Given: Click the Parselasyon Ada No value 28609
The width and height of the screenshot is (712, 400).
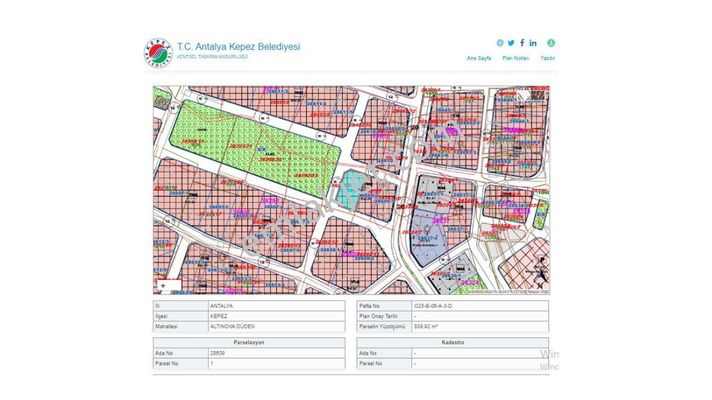Looking at the screenshot, I should (x=218, y=353).
